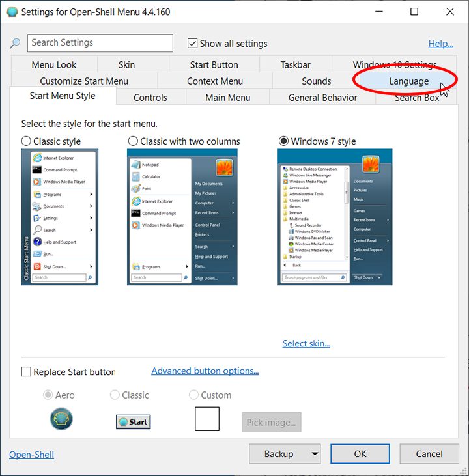Choose the Windows 7 style radio button
Viewport: 469px width, 476px height.
click(x=284, y=141)
